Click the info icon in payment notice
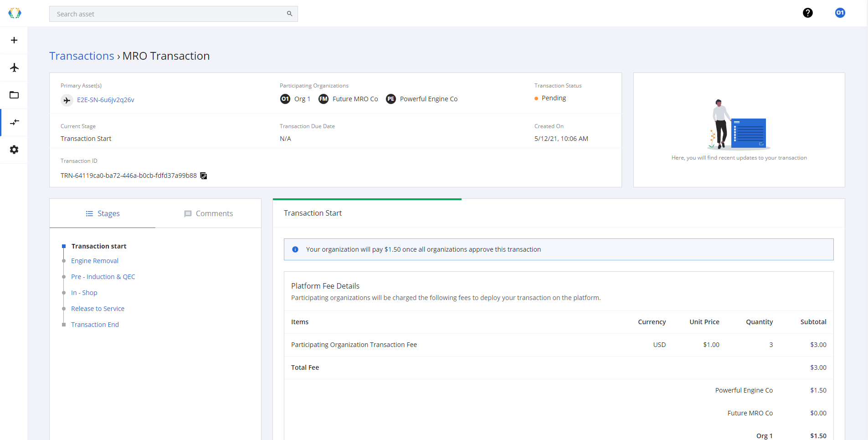 point(295,249)
